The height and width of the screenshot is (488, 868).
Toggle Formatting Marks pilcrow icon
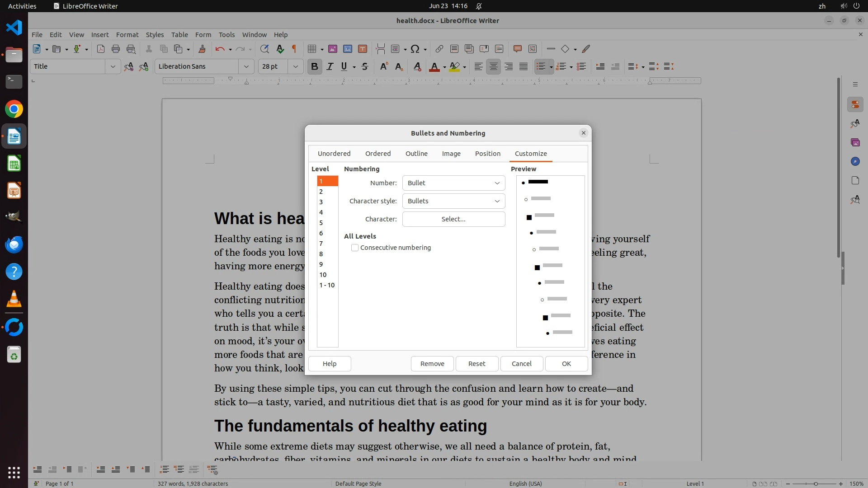tap(294, 49)
